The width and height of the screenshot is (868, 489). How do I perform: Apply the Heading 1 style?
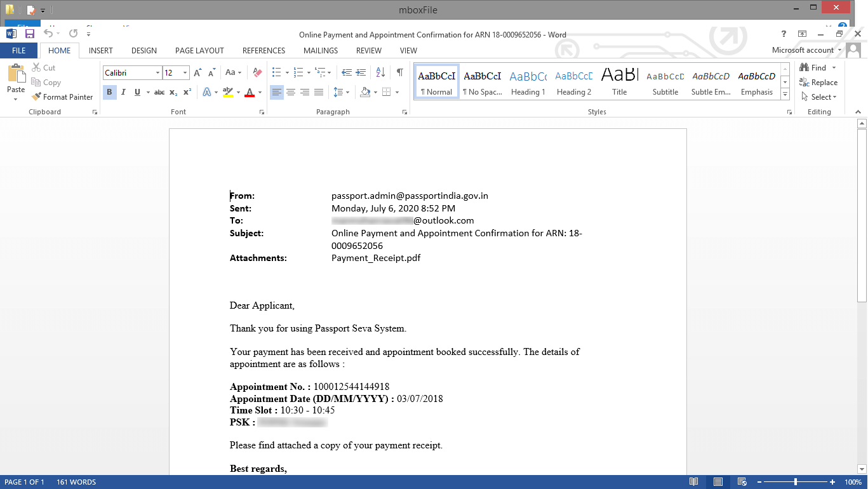click(x=528, y=81)
